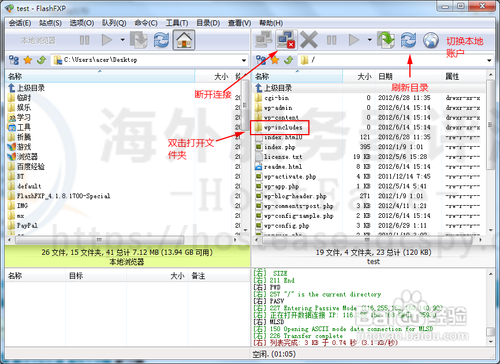Screen dimensions: 500x364
Task: Click the remote pane pause icon
Action: (331, 40)
